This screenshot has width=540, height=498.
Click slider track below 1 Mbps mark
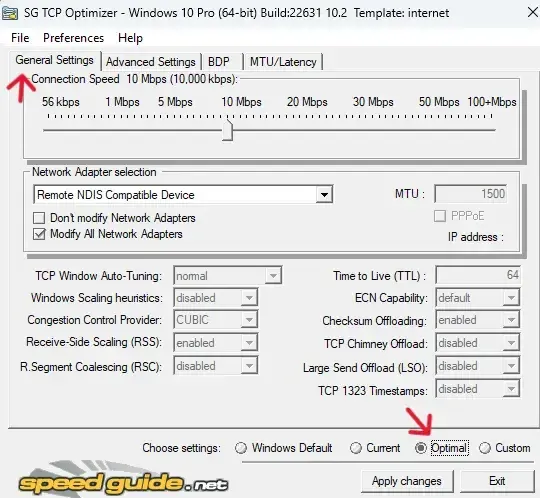[122, 130]
